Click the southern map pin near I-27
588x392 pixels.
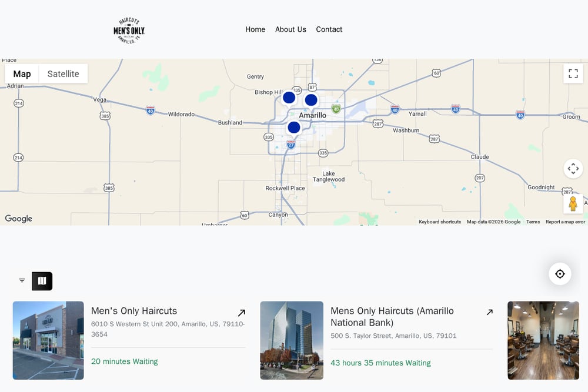[x=293, y=128]
